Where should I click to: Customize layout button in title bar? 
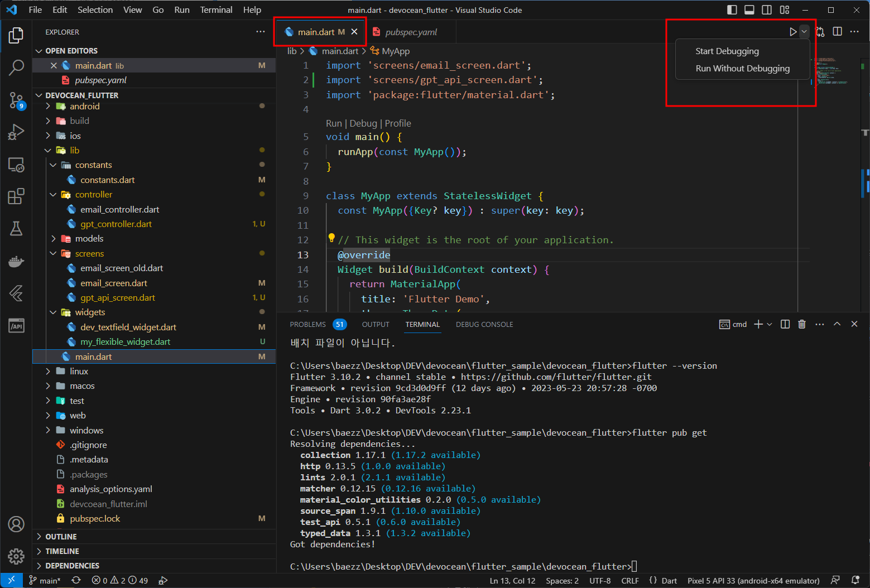[785, 10]
